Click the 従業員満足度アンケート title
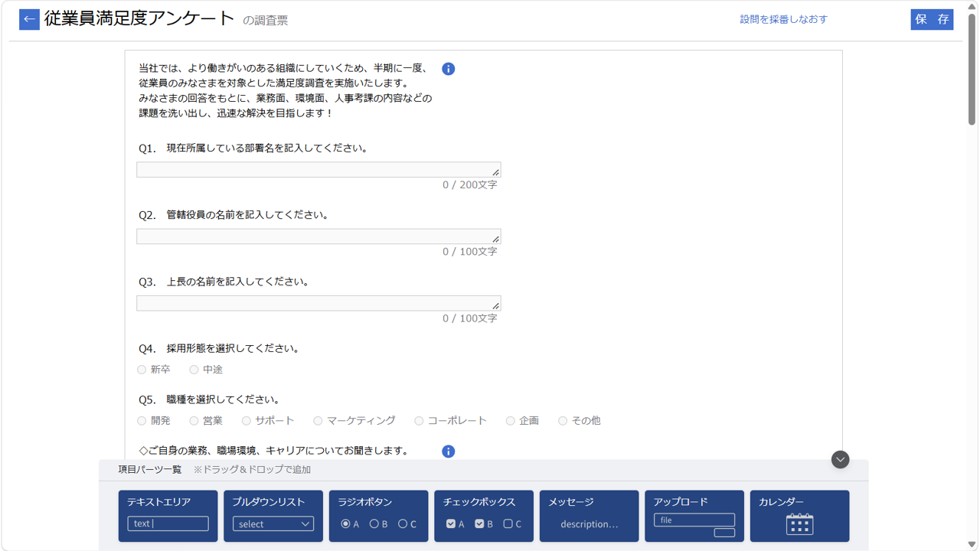The height and width of the screenshot is (551, 980). [139, 19]
